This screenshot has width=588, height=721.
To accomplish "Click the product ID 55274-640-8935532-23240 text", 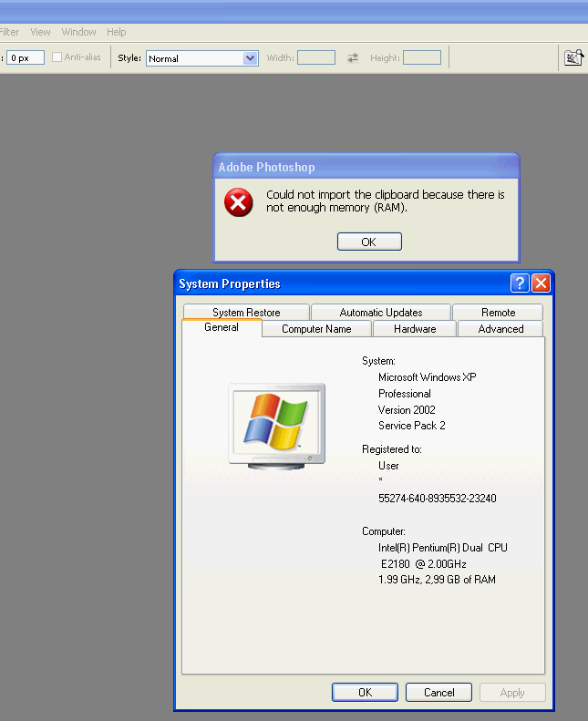I will point(438,499).
